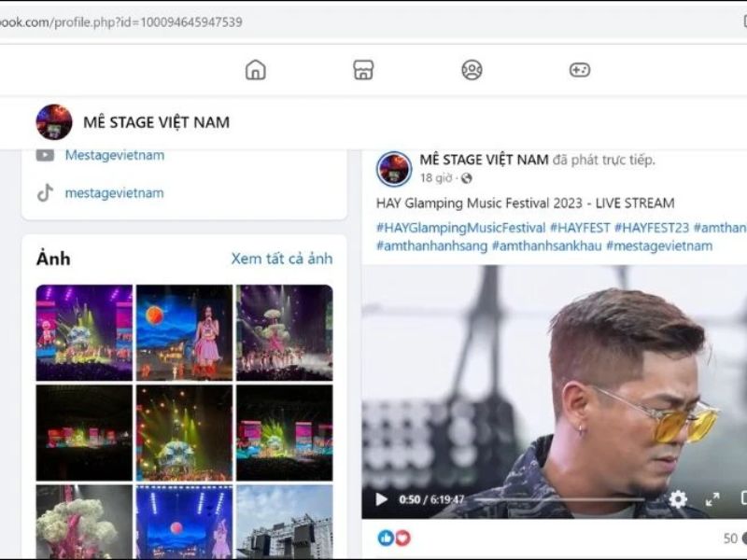
Task: Select the Marketplace icon in top navigation
Action: click(362, 68)
